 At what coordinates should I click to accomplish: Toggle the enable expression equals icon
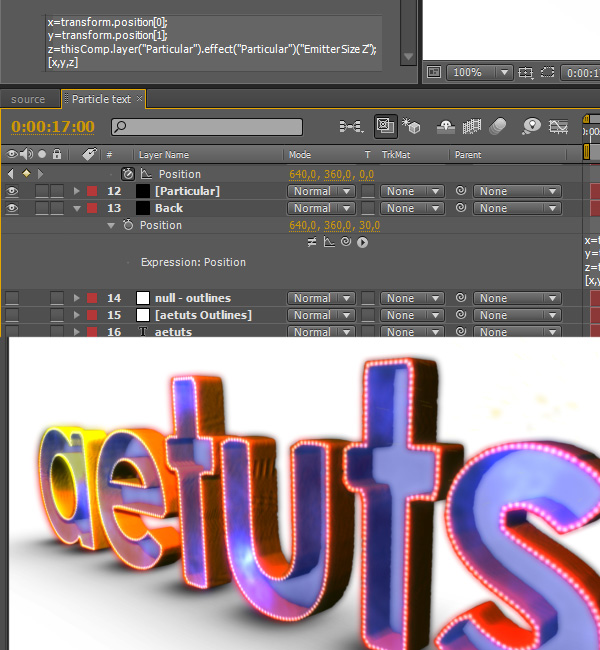312,242
